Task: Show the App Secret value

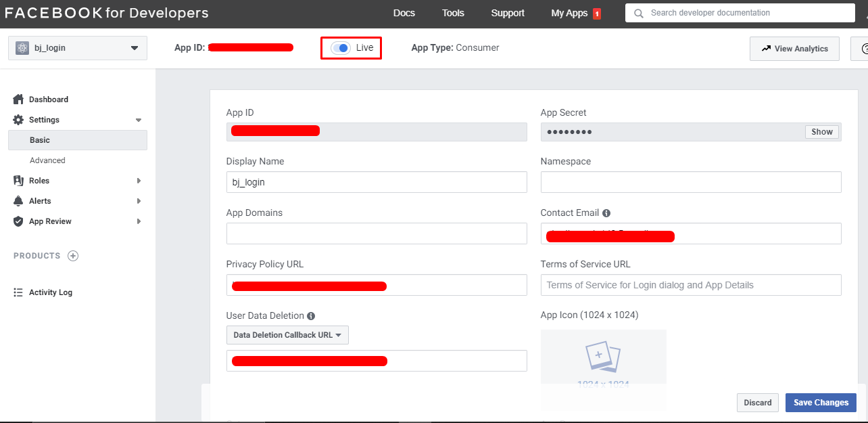Action: point(821,131)
